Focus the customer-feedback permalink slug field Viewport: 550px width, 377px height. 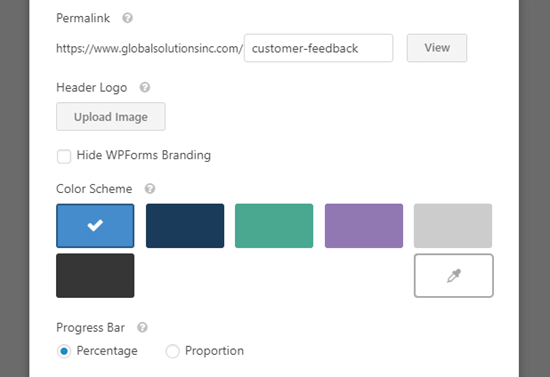(x=318, y=48)
